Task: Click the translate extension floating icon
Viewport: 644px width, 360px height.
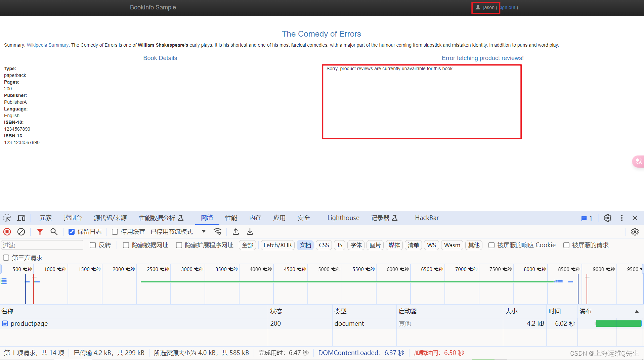Action: coord(638,161)
